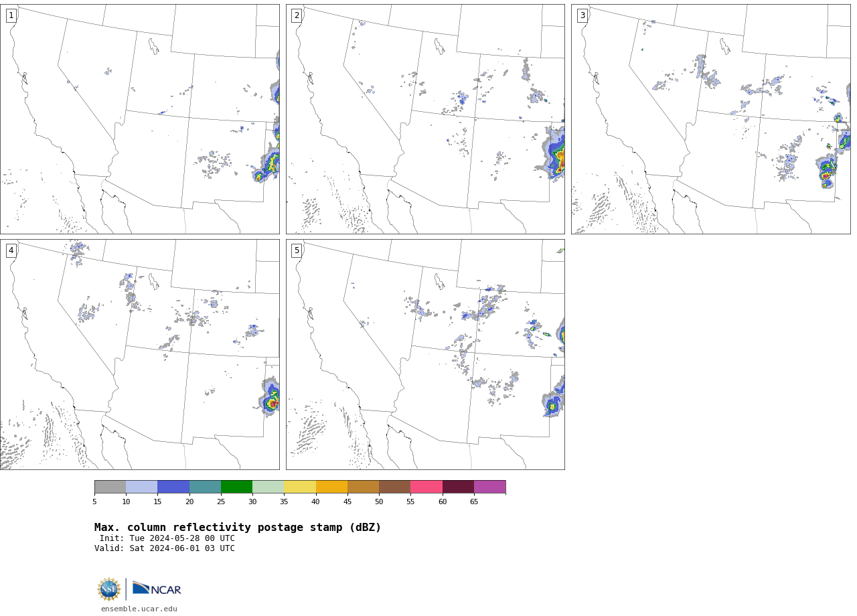Click the number label on panel 2
This screenshot has width=857, height=616.
pos(297,15)
